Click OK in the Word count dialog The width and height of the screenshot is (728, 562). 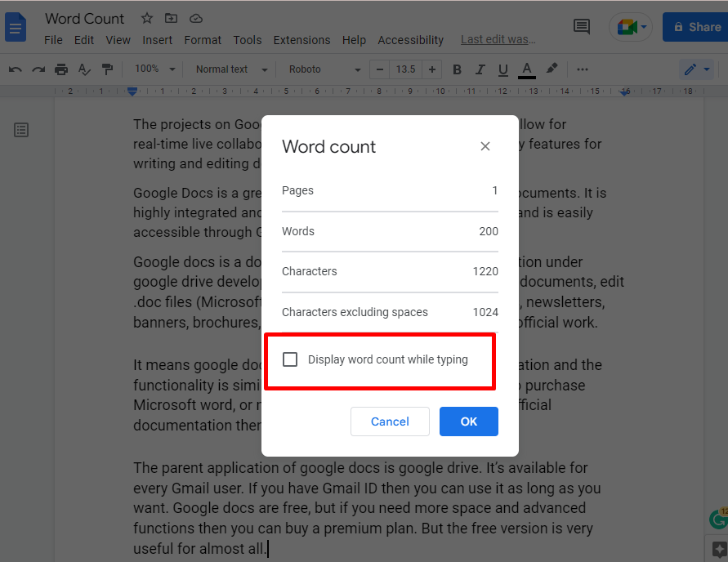coord(469,421)
